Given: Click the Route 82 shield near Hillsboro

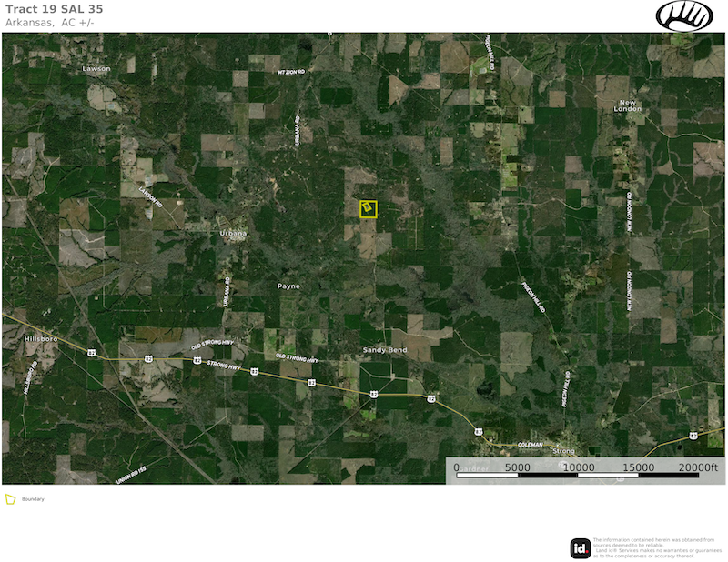Looking at the screenshot, I should (92, 351).
